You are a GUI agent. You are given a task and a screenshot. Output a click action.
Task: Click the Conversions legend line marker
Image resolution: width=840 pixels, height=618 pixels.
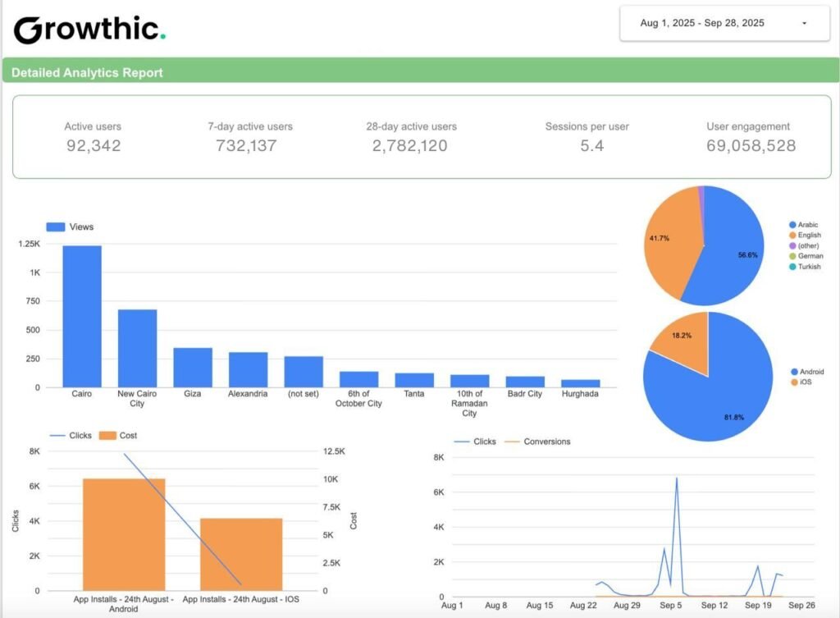(511, 442)
